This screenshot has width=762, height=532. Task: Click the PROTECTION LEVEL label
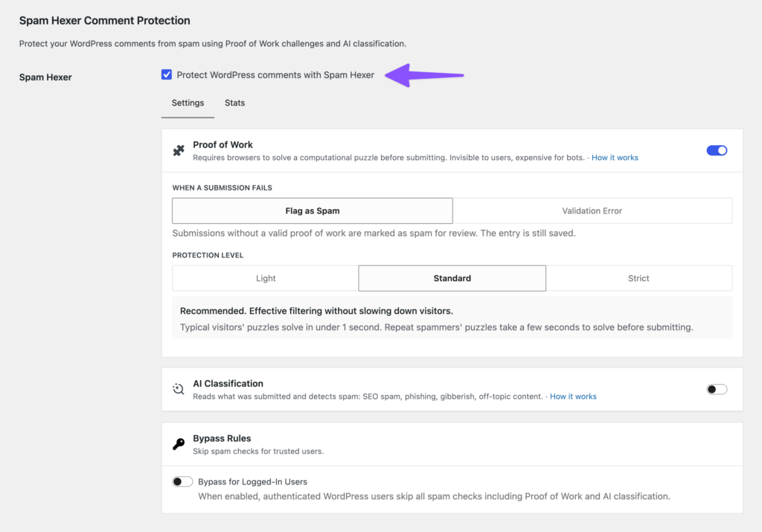[x=208, y=255]
